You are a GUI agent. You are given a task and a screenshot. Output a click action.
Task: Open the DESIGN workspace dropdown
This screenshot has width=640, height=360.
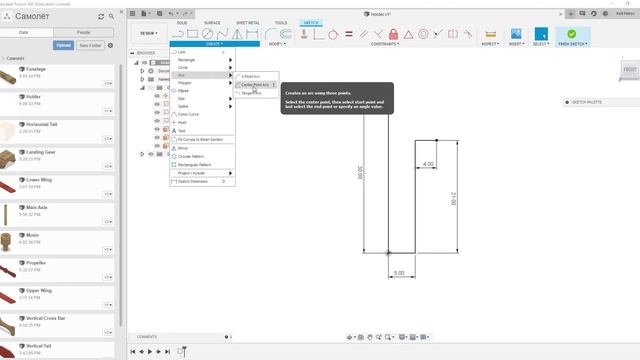[x=149, y=33]
